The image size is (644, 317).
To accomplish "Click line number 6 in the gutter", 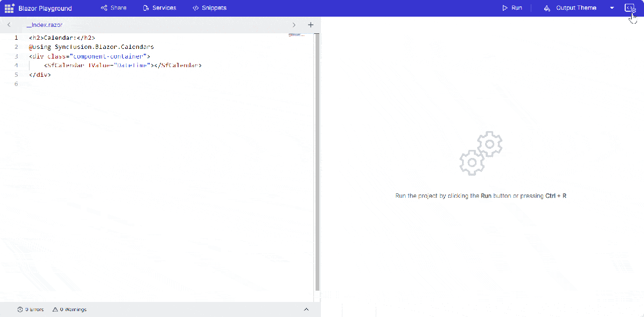I will tap(16, 84).
